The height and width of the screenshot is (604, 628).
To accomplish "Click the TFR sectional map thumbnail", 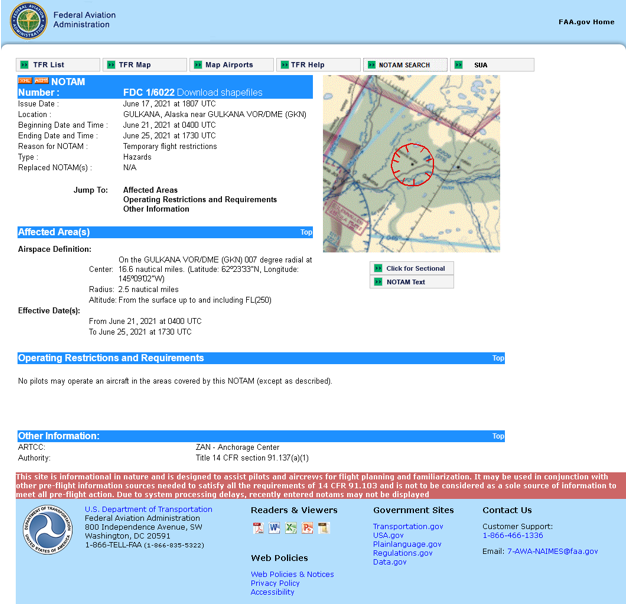I will point(411,163).
